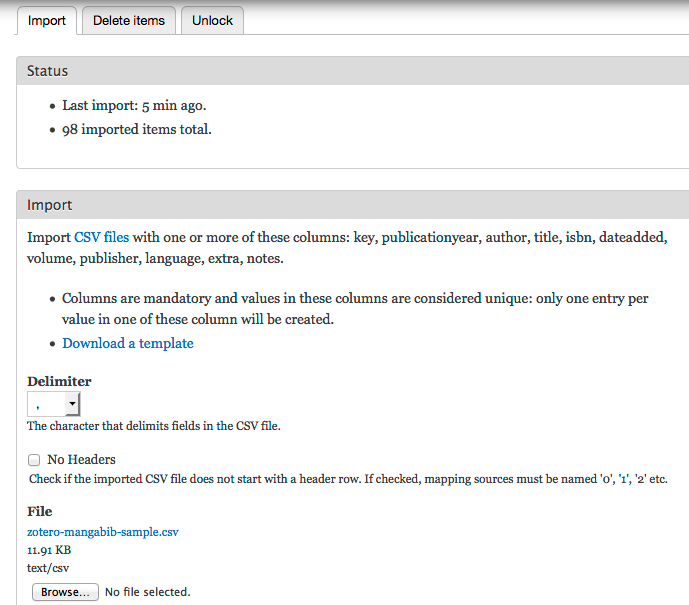
Task: Click the Delimiter dropdown arrow
Action: point(72,404)
